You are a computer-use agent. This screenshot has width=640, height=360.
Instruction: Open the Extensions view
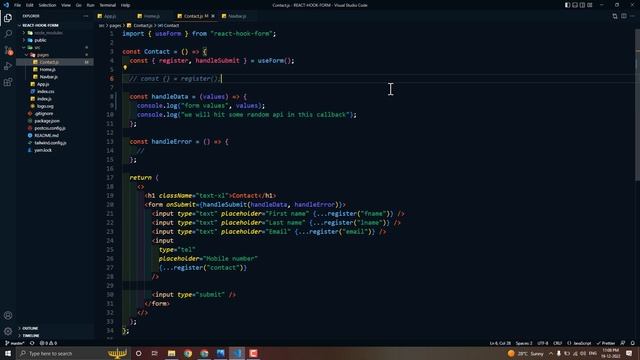click(8, 82)
